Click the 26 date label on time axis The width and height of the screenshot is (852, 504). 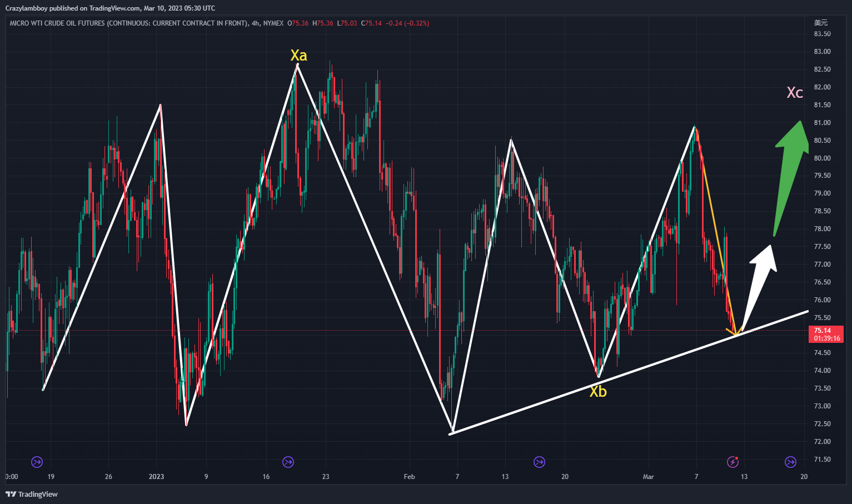coord(108,477)
